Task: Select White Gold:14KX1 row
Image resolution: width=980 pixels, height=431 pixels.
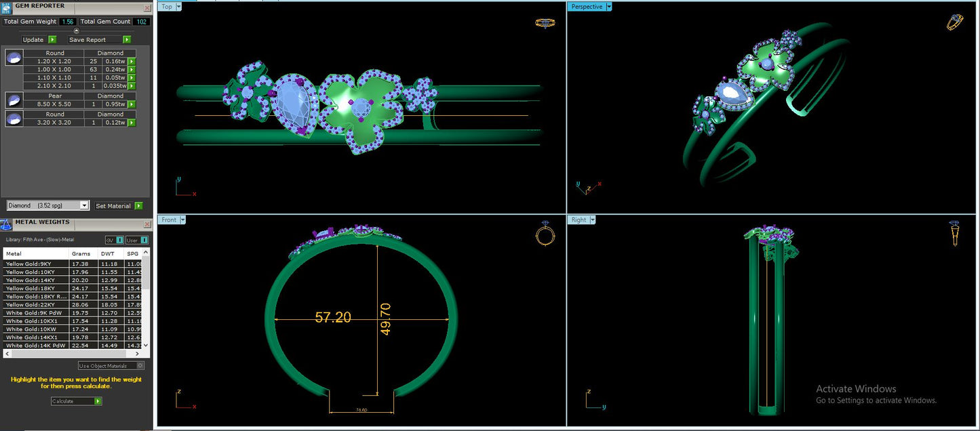Action: pyautogui.click(x=73, y=337)
